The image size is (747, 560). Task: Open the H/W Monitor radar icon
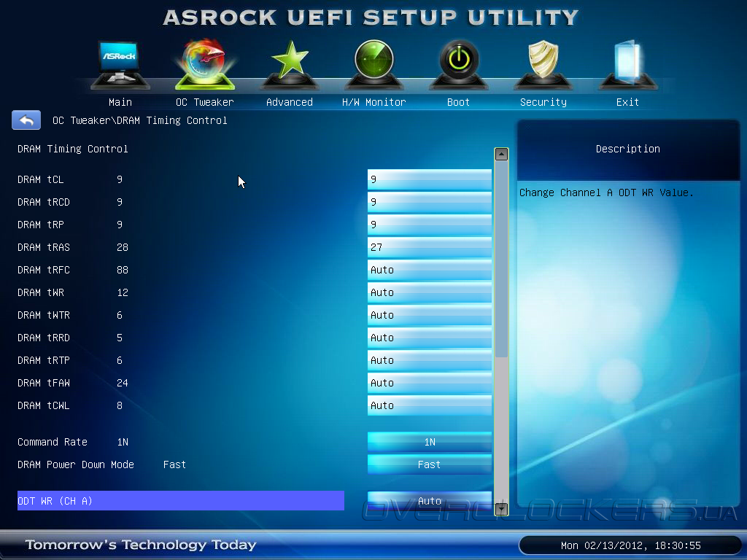[x=374, y=65]
